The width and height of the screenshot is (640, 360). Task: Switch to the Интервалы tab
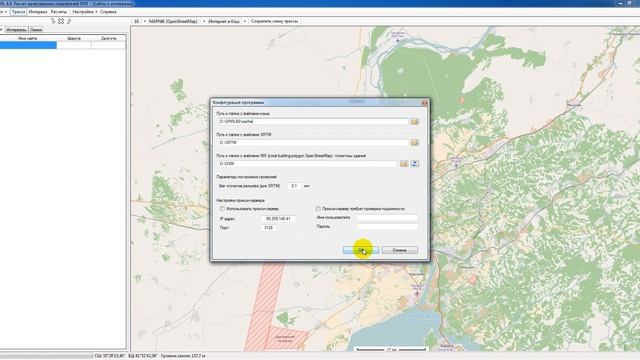pyautogui.click(x=16, y=30)
